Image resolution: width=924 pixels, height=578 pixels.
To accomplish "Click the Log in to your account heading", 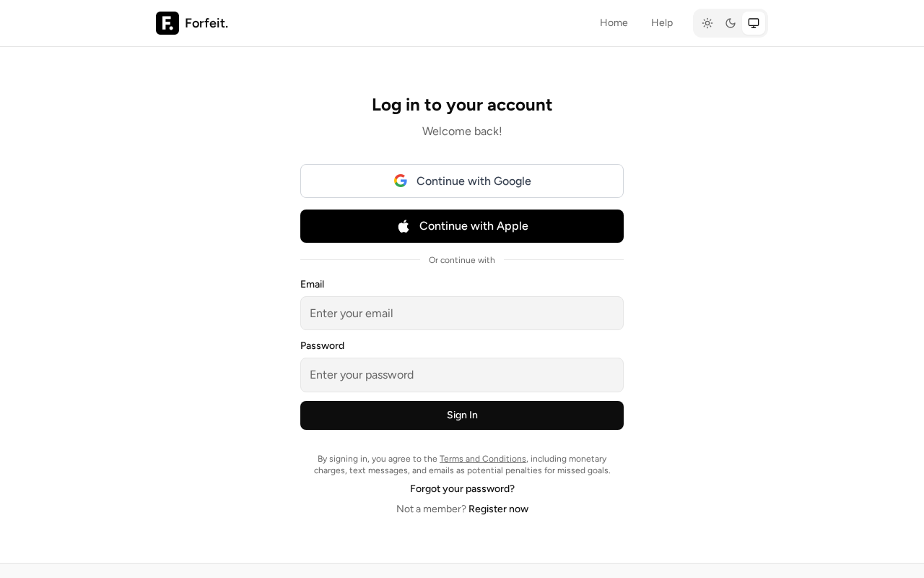I will pos(462,105).
